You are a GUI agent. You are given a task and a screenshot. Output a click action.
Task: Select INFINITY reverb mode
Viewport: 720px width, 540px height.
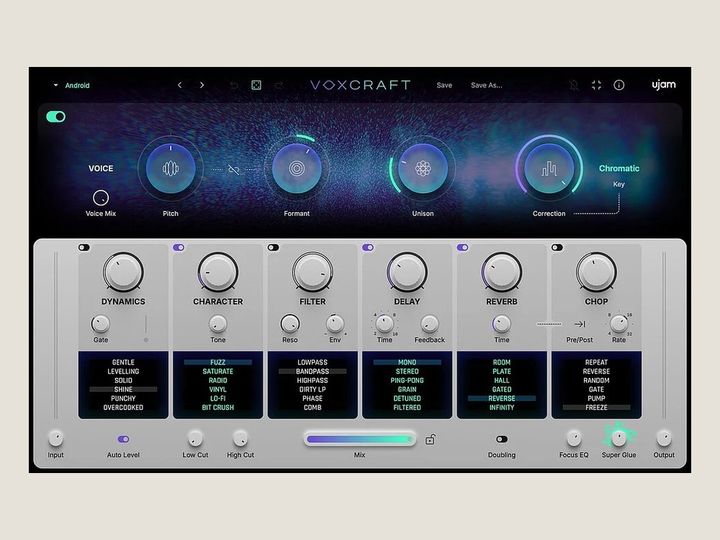coord(501,408)
